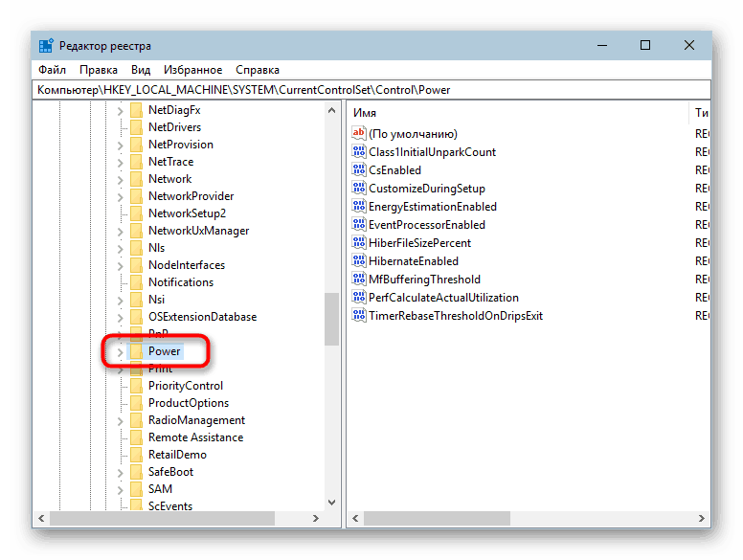
Task: Expand the NetTrace key
Action: (120, 163)
